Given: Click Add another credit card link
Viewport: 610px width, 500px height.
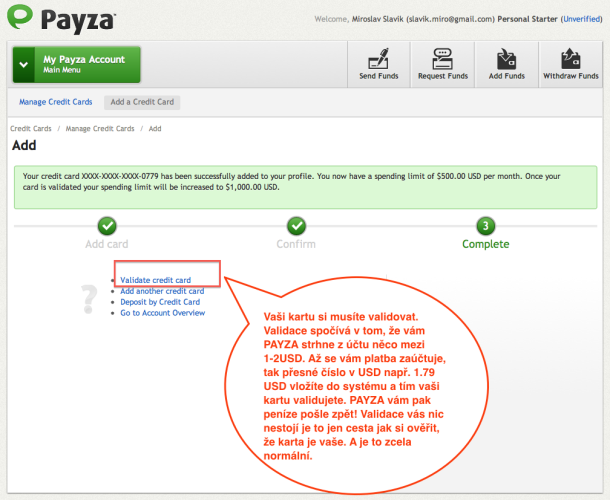Looking at the screenshot, I should click(162, 291).
